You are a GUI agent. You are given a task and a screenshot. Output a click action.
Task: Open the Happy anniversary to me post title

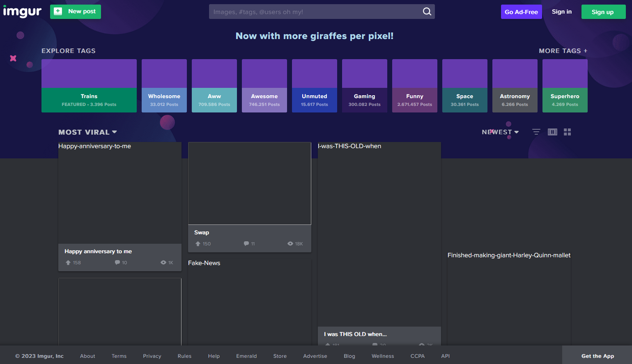coord(98,252)
